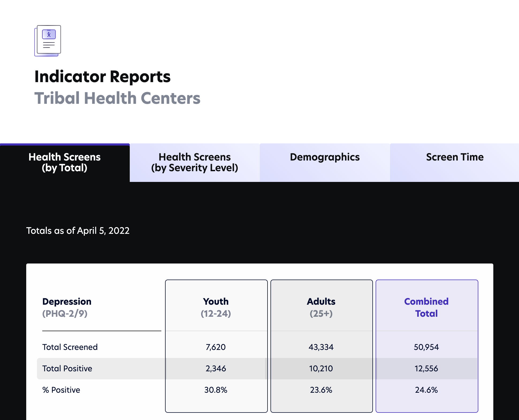Switch to Health Screens by Severity Level
519x420 pixels.
(194, 162)
